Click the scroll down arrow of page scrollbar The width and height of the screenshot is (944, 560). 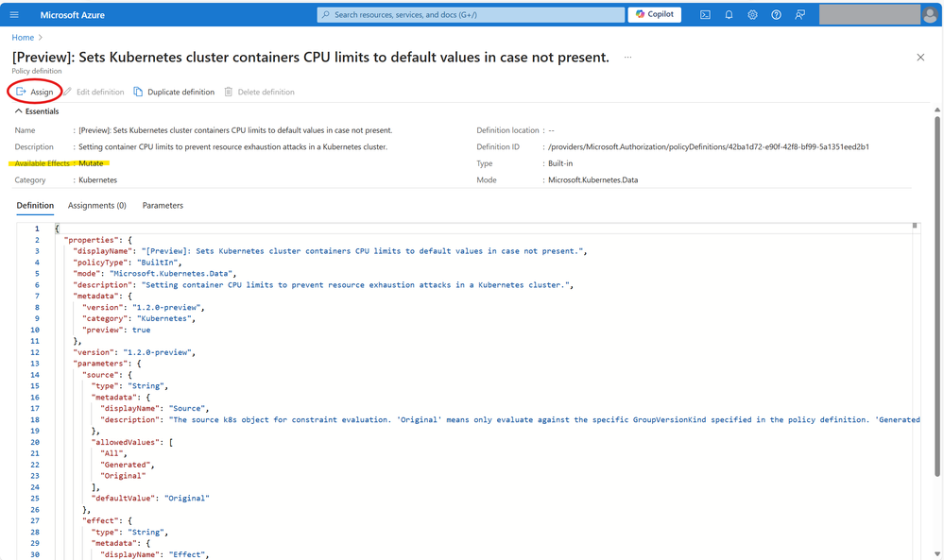[x=936, y=554]
